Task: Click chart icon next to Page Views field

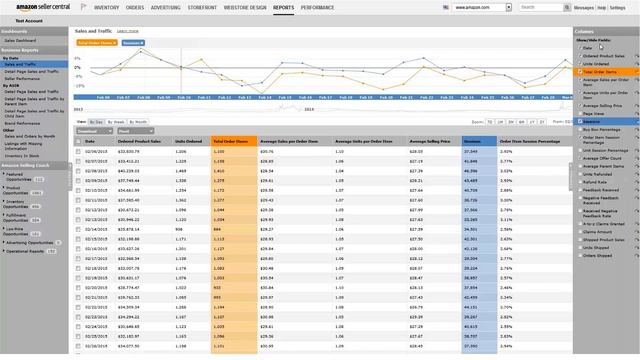Action: (x=637, y=113)
